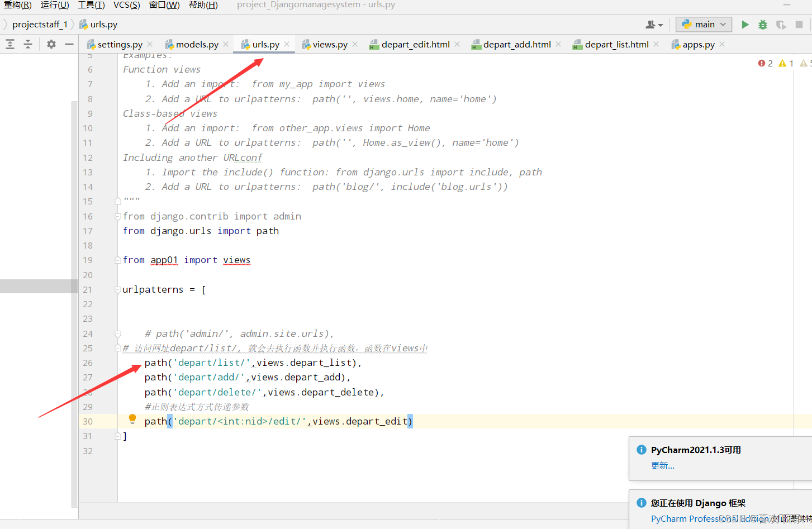Close the depart_edit.html tab
The height and width of the screenshot is (529, 812).
[457, 44]
